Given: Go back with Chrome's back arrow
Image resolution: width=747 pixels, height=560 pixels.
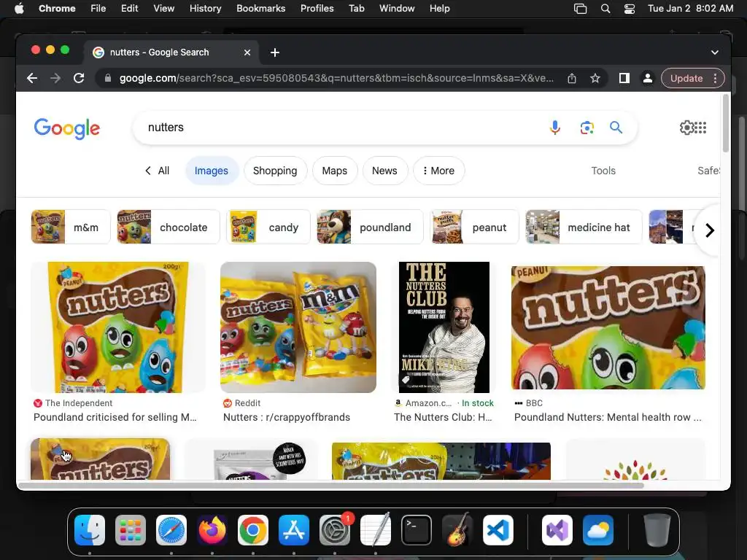Looking at the screenshot, I should pyautogui.click(x=32, y=78).
